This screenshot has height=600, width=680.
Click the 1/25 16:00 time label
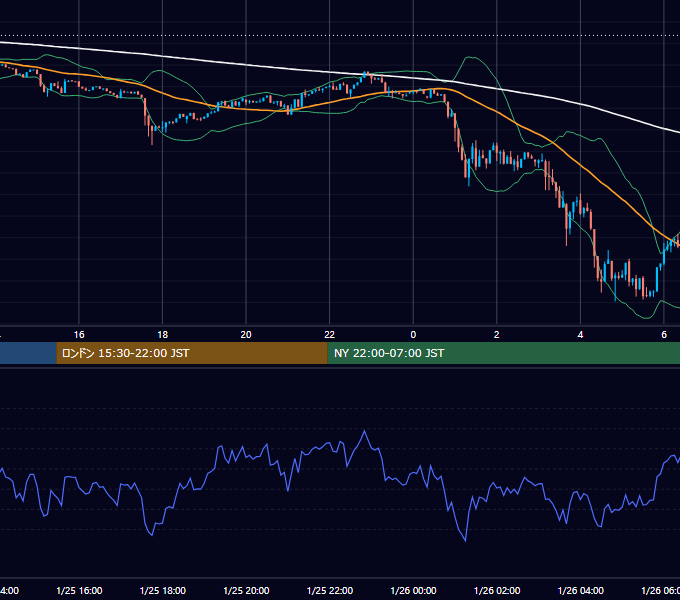(x=79, y=590)
